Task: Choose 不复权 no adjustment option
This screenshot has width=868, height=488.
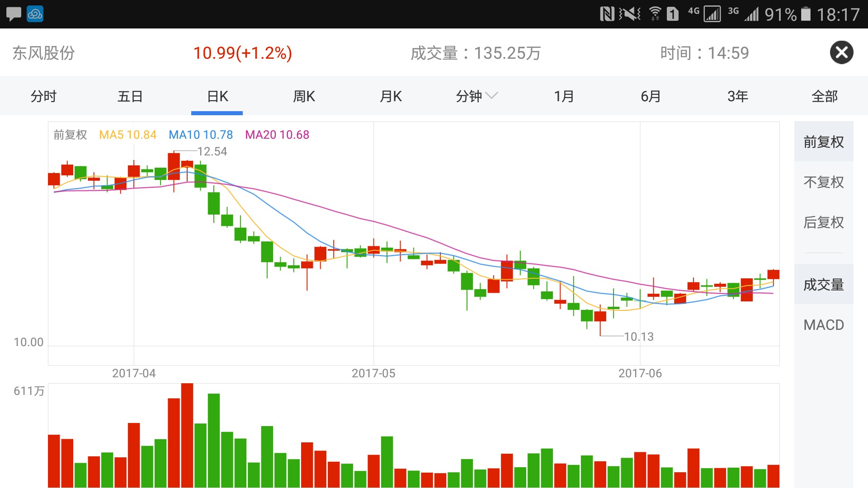Action: [824, 182]
